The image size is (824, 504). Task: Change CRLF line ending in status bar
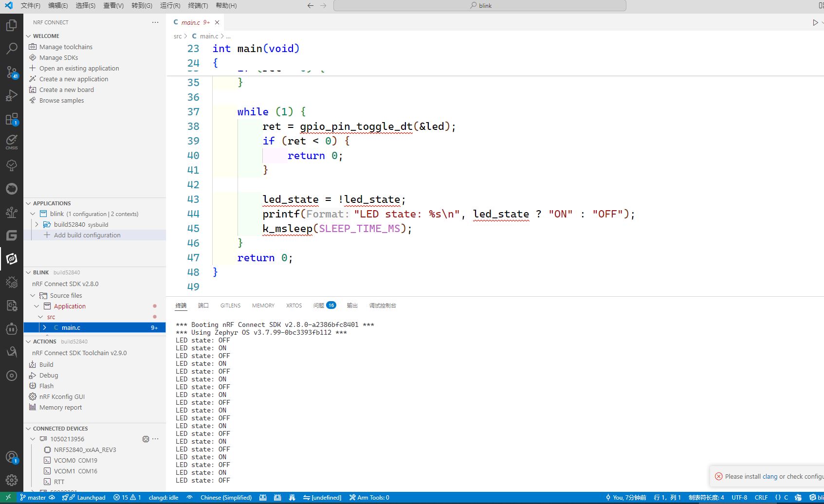[x=761, y=498]
